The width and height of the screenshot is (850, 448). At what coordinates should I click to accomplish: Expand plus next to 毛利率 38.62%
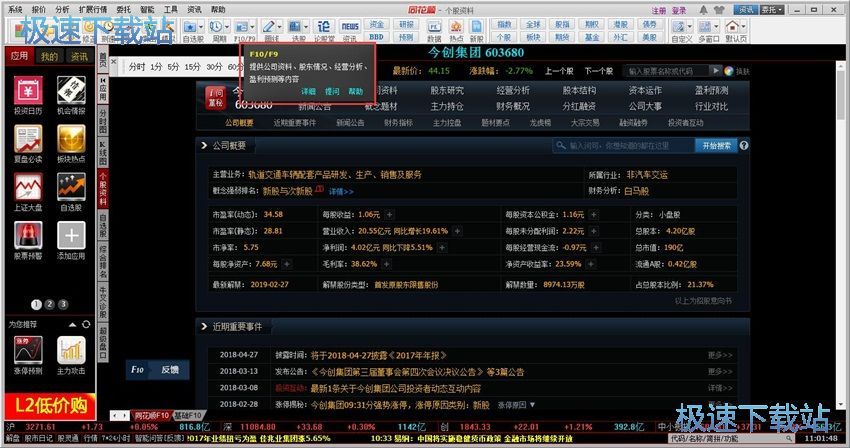tap(387, 264)
